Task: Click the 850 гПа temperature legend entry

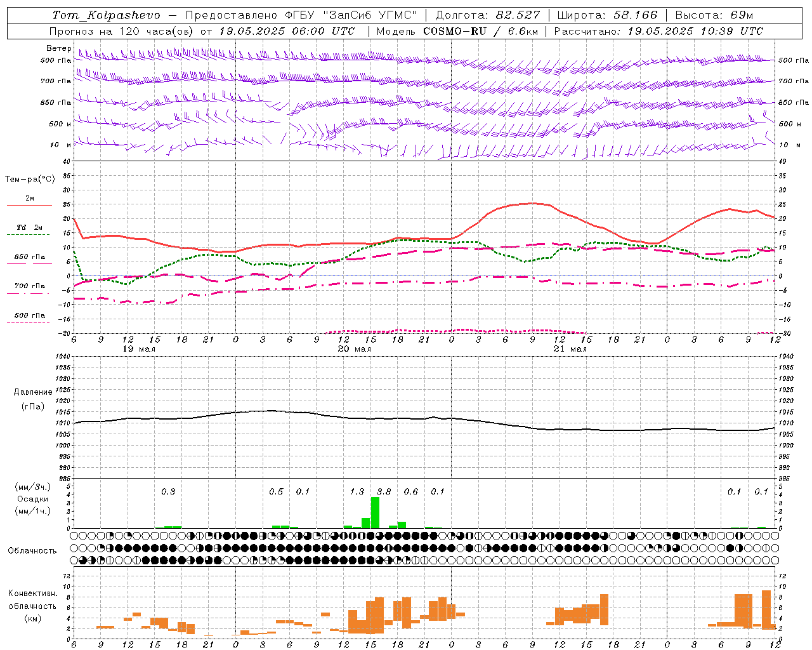Action: (x=30, y=257)
